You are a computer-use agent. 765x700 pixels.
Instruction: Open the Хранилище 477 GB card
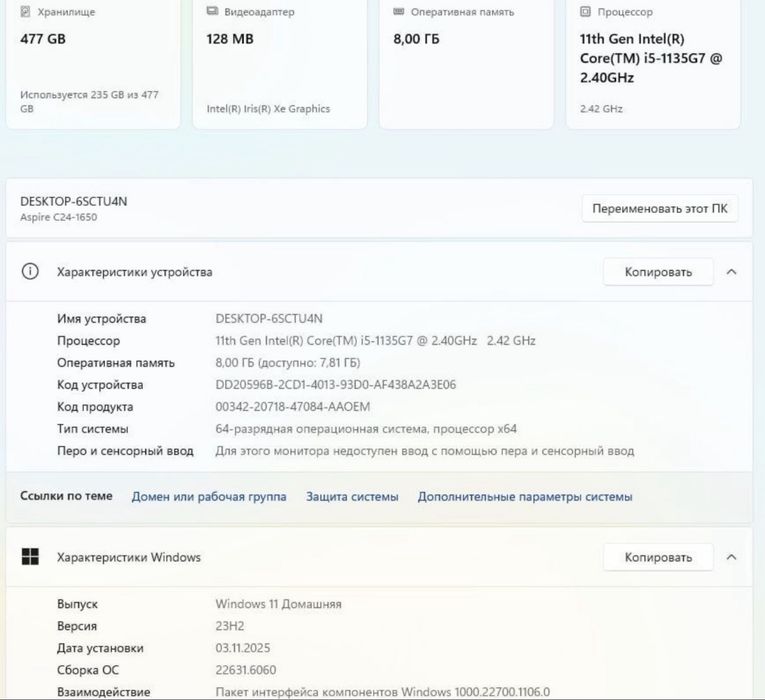pyautogui.click(x=93, y=63)
